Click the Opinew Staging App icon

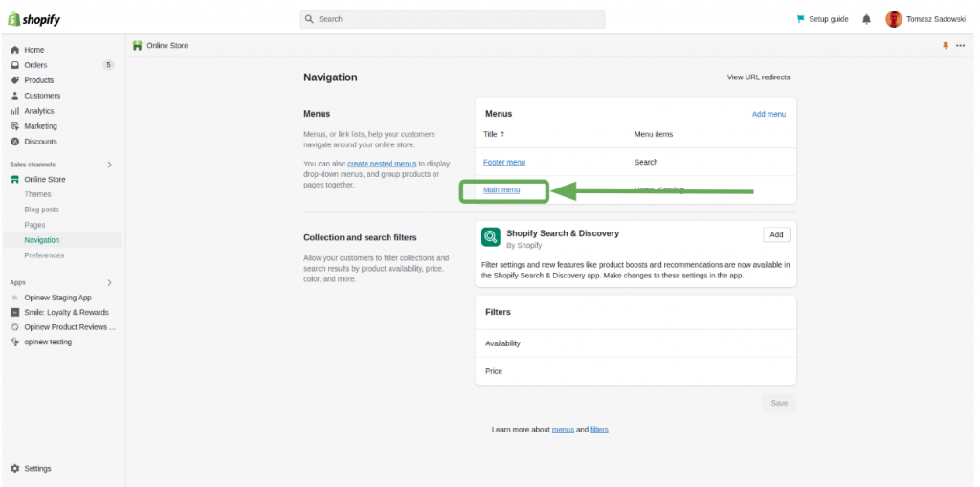[x=15, y=298]
